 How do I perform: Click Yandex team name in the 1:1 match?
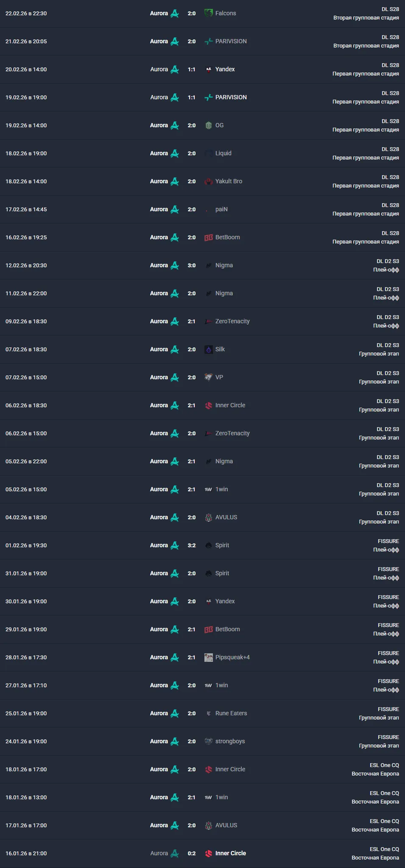click(225, 69)
